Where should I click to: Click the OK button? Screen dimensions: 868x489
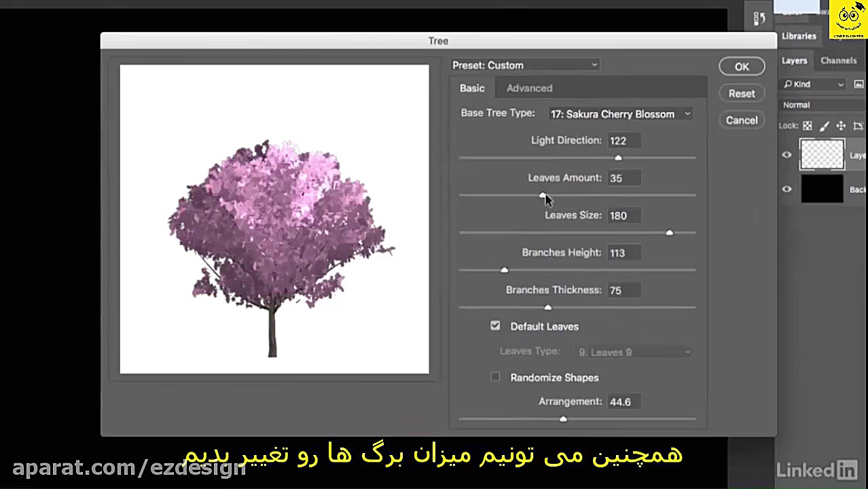point(742,66)
